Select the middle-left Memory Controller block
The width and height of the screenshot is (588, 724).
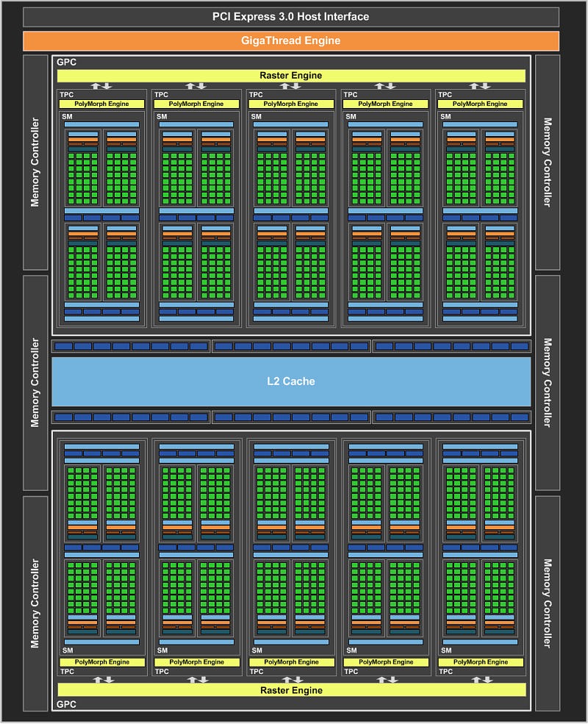[x=35, y=383]
